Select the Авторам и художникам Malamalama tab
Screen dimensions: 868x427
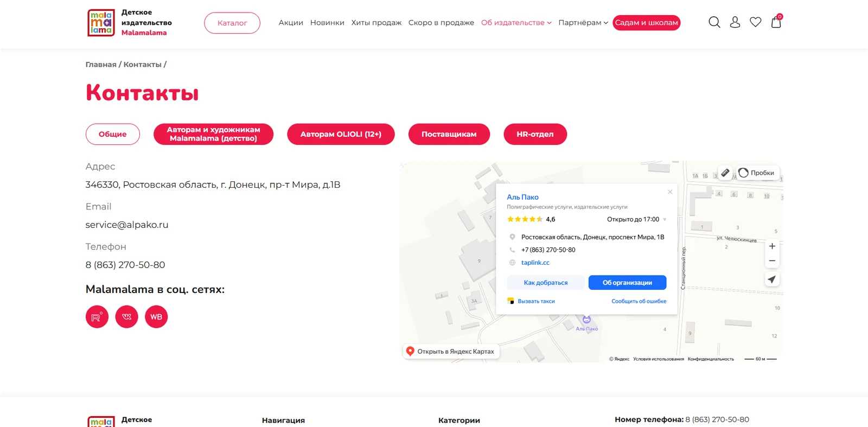213,134
